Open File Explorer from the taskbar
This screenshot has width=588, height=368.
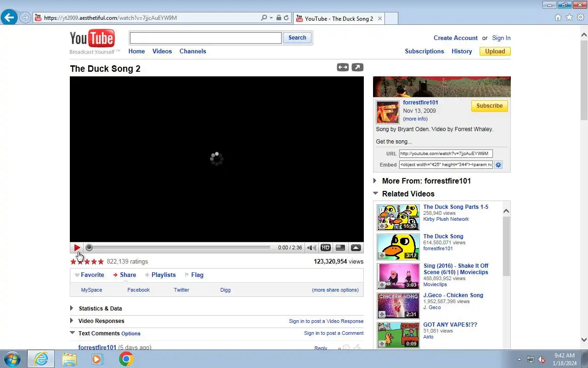(69, 359)
